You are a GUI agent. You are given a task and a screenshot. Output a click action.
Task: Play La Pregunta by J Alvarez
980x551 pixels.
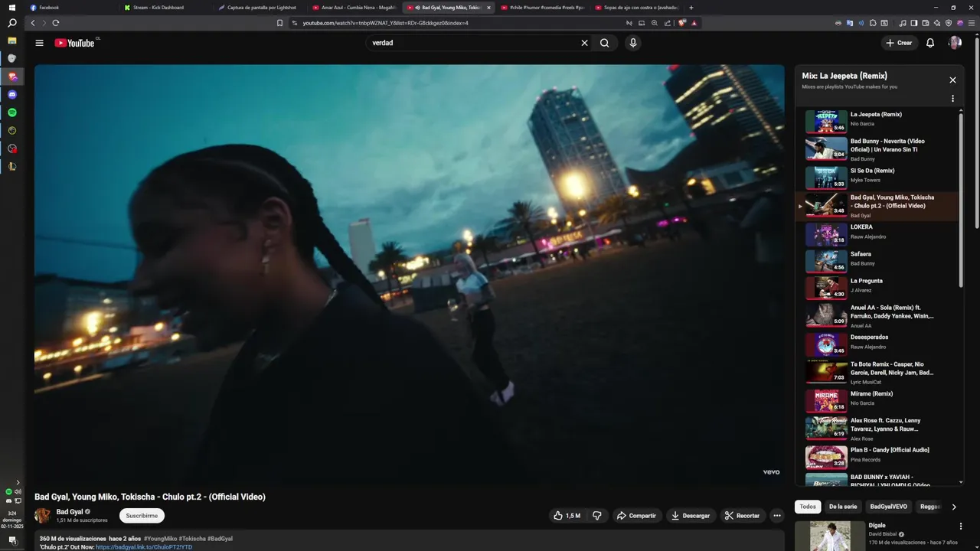[877, 288]
